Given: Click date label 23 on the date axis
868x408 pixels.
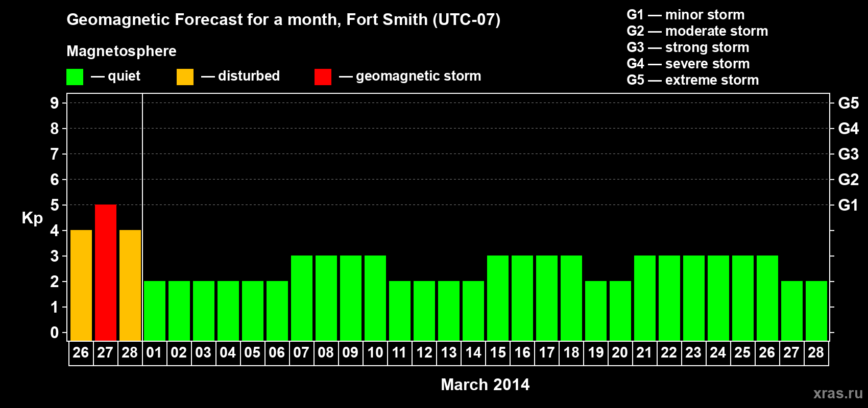Looking at the screenshot, I should [693, 353].
